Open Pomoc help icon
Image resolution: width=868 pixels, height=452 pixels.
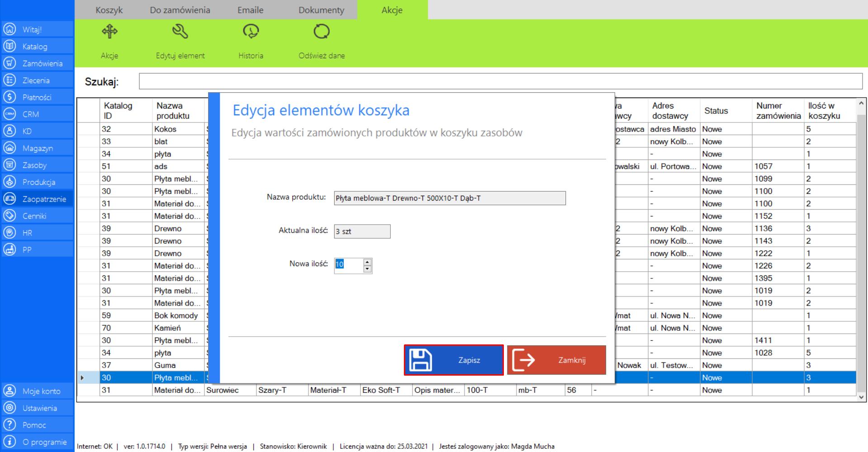[10, 425]
